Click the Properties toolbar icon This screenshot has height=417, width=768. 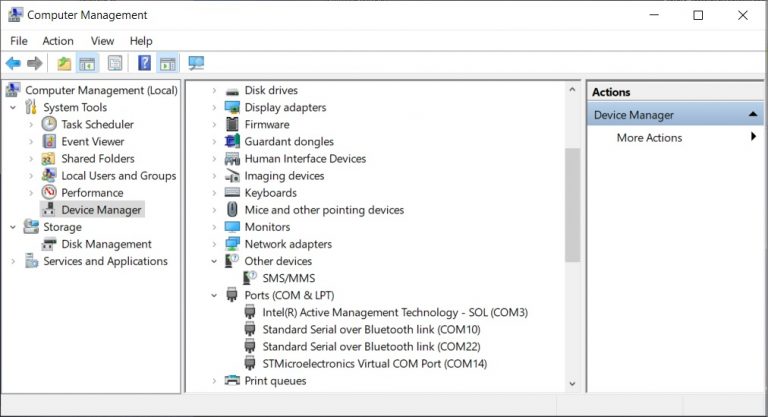click(x=115, y=63)
